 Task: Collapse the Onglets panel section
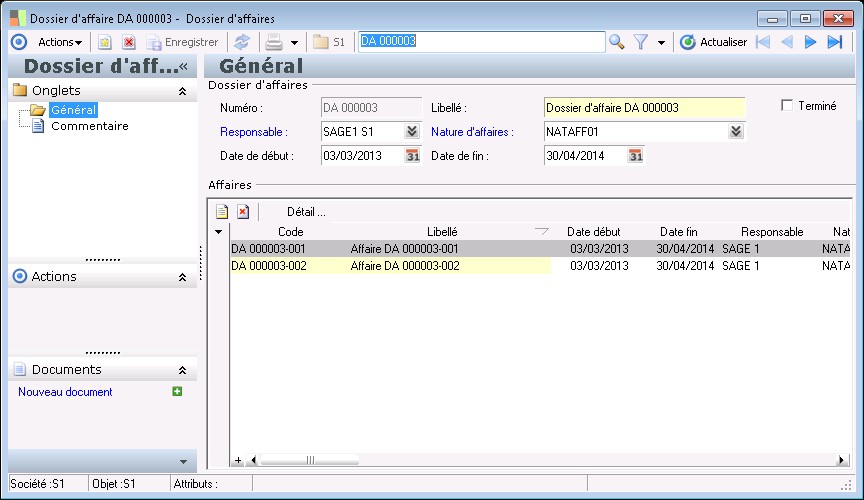pos(182,91)
